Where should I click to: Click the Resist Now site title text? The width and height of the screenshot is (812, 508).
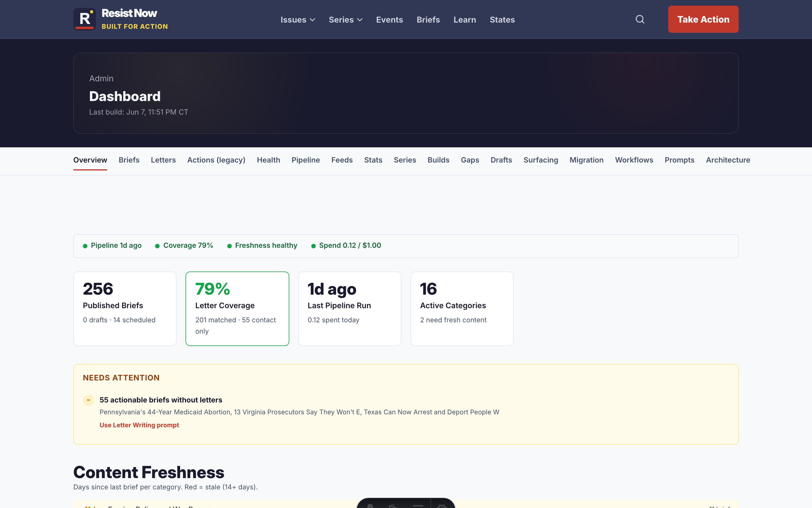coord(129,13)
